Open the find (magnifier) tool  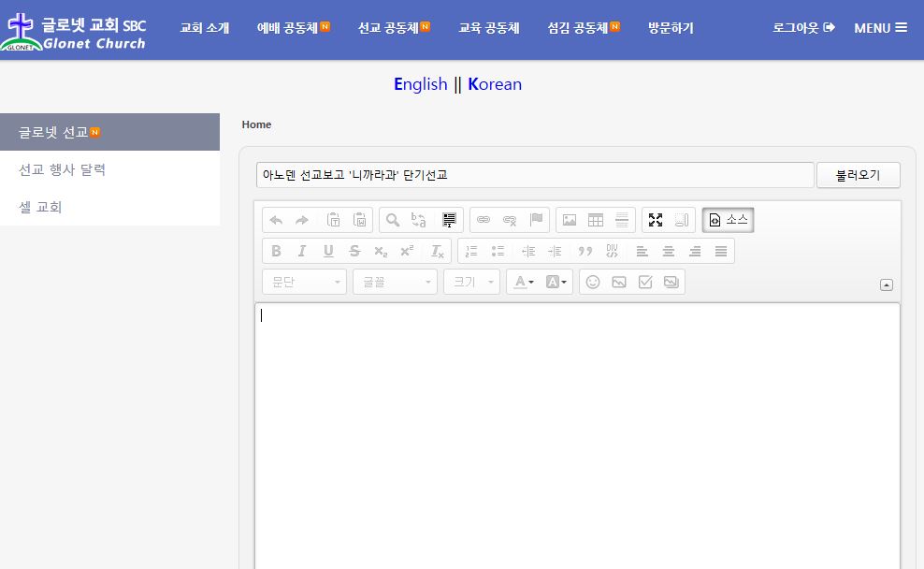pos(393,220)
